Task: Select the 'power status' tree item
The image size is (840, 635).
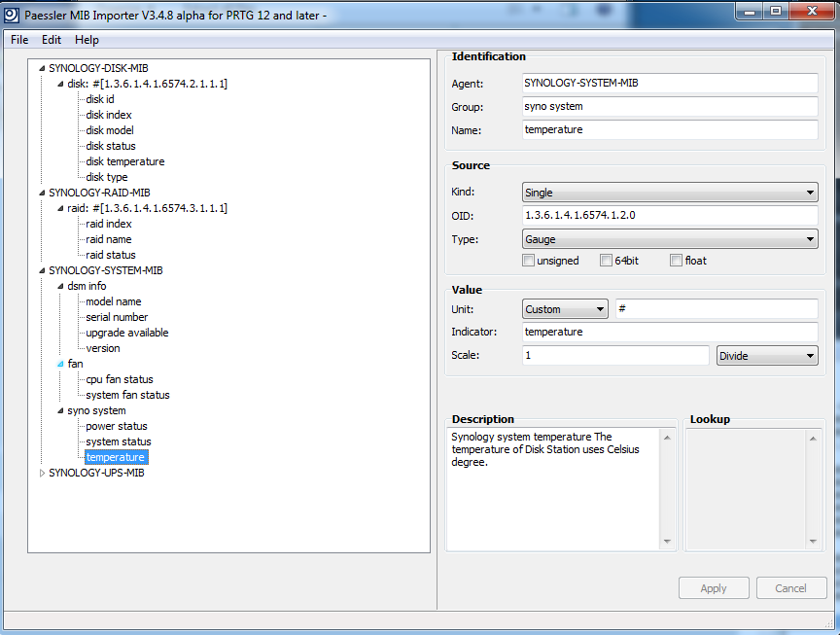Action: 117,426
